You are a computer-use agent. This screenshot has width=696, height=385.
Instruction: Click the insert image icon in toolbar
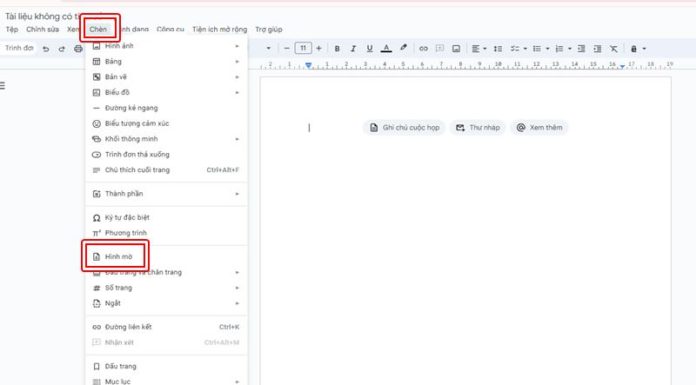tap(456, 49)
